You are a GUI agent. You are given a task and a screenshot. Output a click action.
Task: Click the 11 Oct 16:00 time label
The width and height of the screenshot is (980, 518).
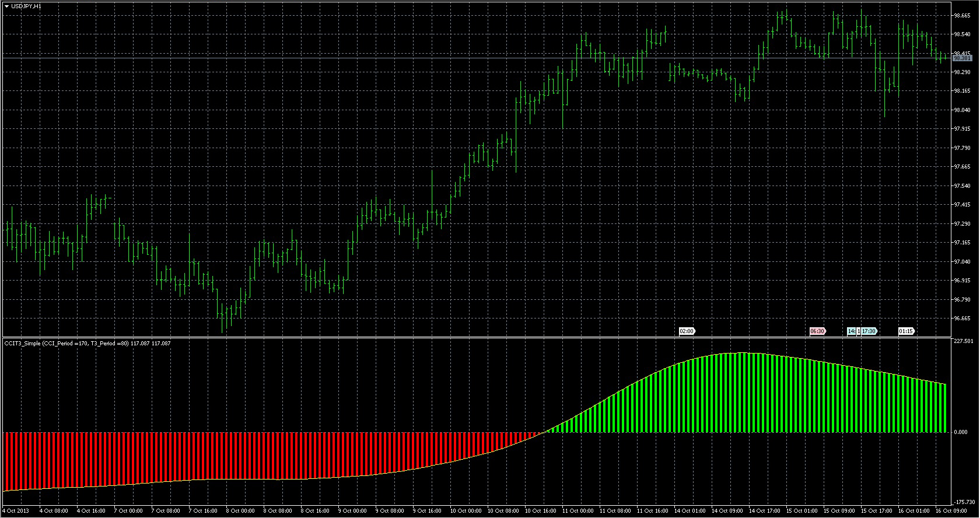click(653, 511)
